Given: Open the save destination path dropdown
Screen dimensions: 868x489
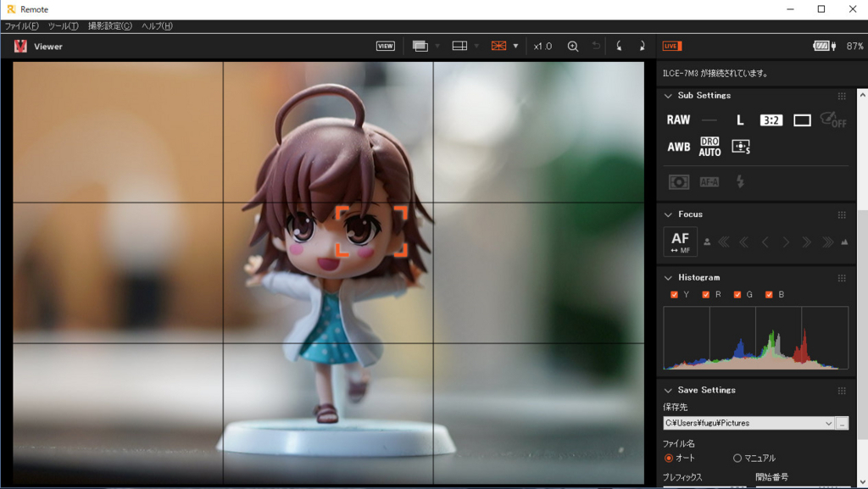Looking at the screenshot, I should point(828,423).
